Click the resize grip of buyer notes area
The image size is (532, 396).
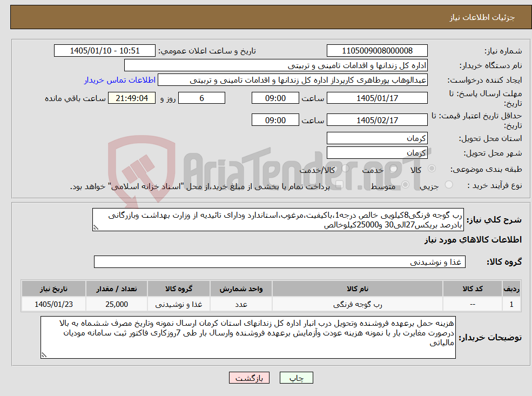click(44, 355)
